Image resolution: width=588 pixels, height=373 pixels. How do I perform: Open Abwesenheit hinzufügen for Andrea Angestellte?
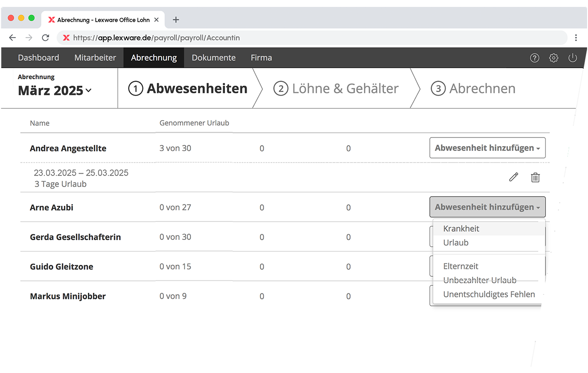pos(487,148)
